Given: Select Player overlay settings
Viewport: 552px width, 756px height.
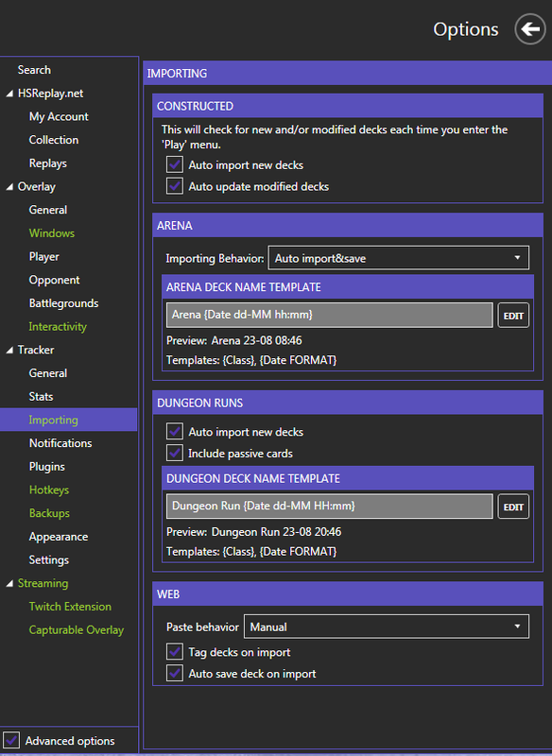Looking at the screenshot, I should (x=43, y=256).
